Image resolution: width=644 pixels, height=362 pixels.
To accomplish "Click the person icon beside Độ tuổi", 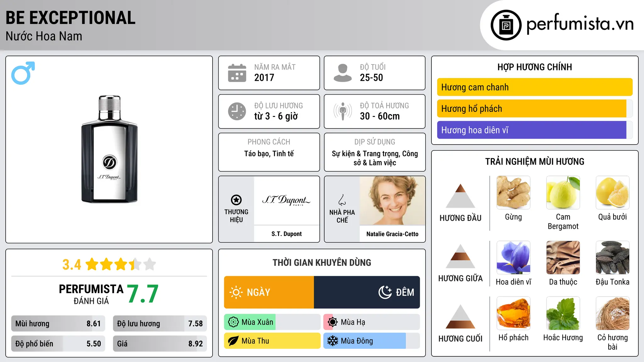I will pyautogui.click(x=342, y=73).
